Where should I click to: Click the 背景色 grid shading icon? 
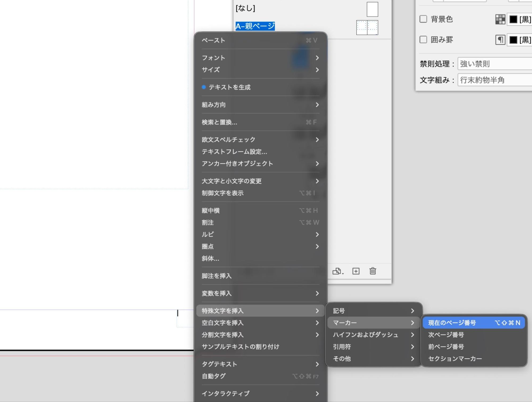(500, 19)
